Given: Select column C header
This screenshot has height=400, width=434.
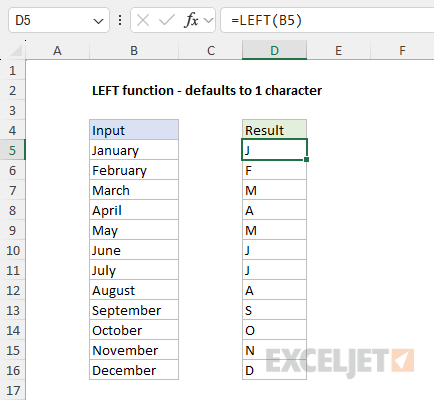Looking at the screenshot, I should pos(211,51).
